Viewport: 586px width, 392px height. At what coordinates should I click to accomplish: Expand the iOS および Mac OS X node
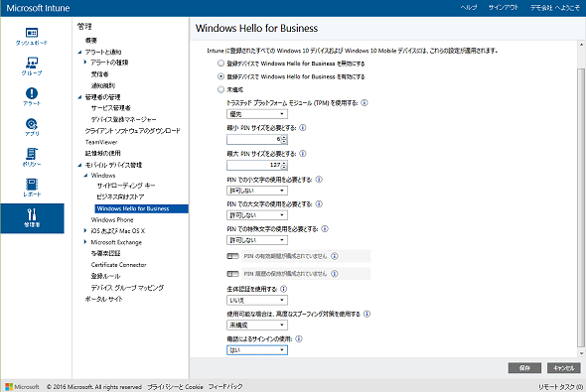[85, 230]
